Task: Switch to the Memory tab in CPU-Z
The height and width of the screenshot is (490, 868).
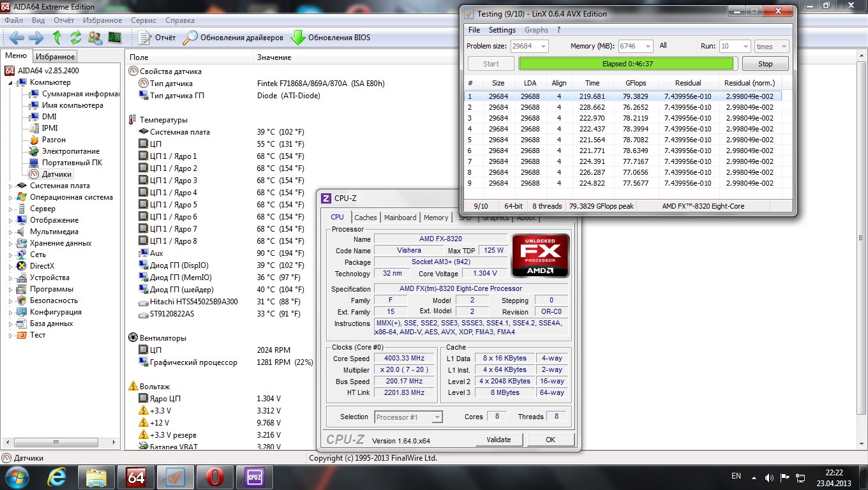Action: (436, 218)
